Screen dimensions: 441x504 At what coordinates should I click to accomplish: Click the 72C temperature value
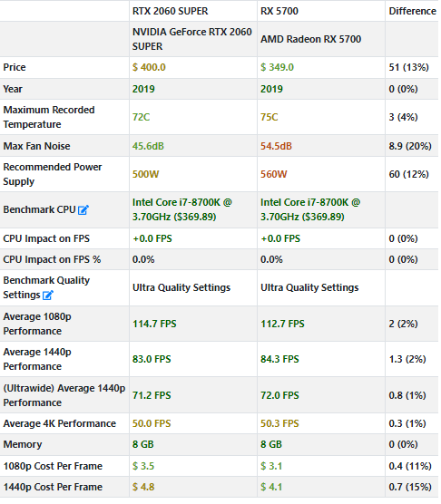142,118
